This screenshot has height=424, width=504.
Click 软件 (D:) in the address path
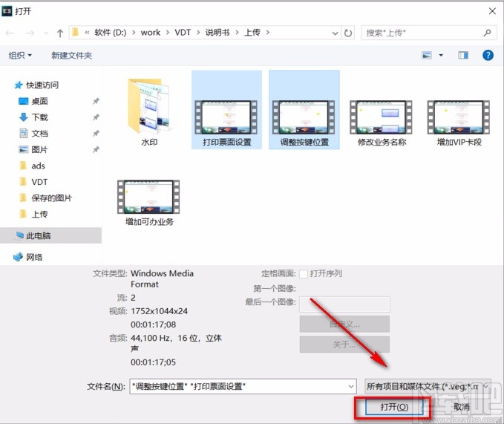tap(111, 33)
